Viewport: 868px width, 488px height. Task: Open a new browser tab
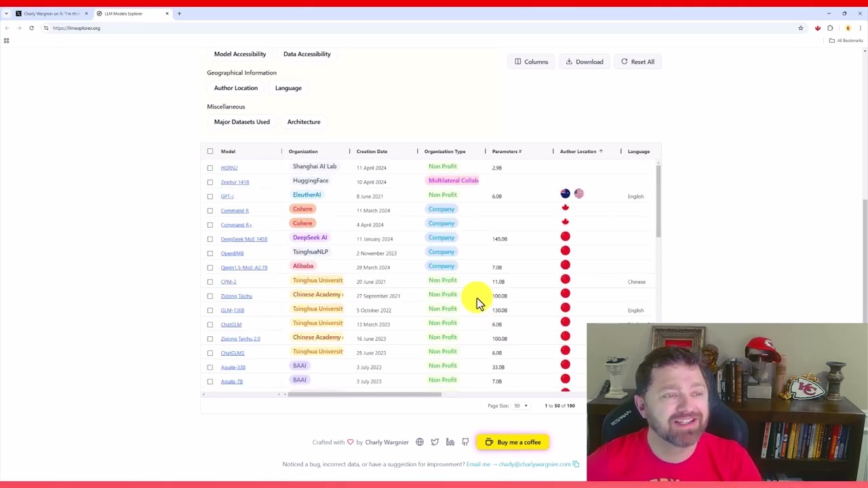tap(179, 14)
